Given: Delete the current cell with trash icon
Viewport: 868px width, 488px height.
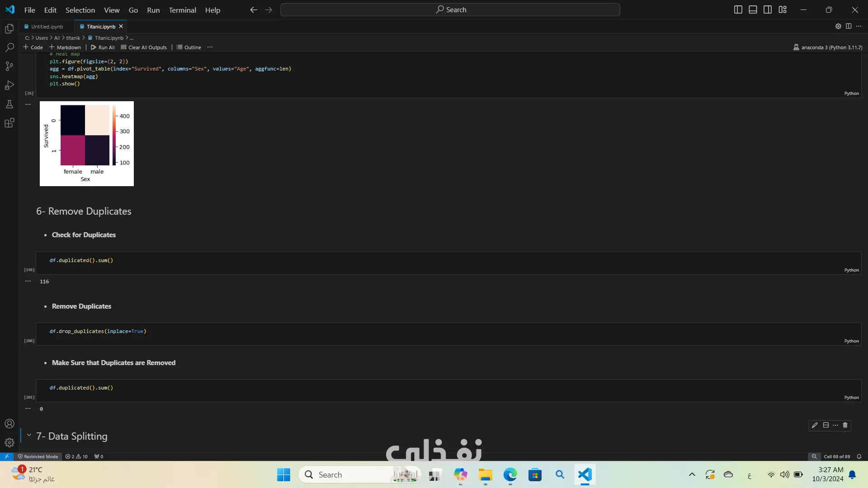Looking at the screenshot, I should coord(845,425).
